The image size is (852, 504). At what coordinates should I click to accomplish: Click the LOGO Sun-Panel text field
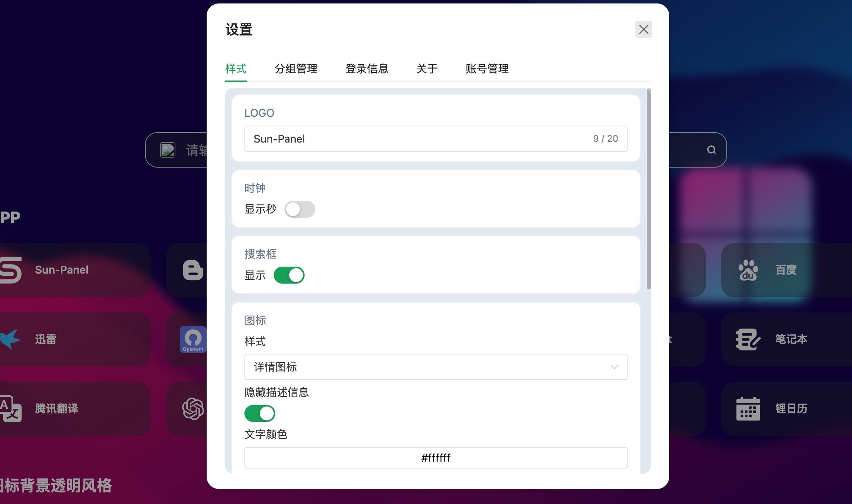click(436, 139)
